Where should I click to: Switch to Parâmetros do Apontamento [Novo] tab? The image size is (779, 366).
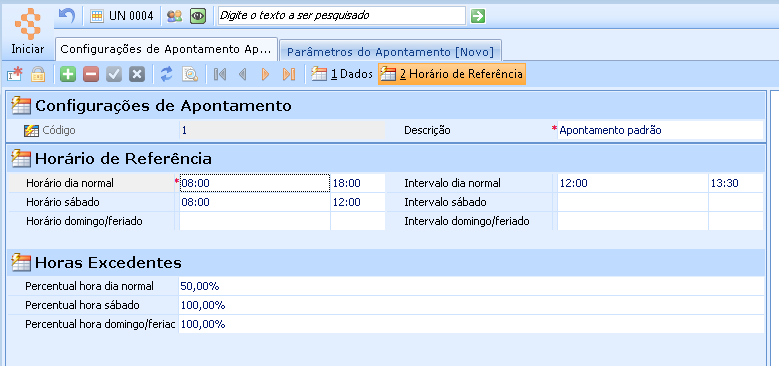click(x=390, y=52)
